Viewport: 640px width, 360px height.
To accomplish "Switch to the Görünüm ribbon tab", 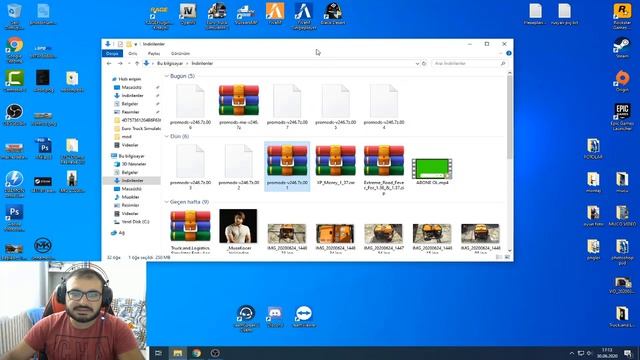I will (180, 53).
